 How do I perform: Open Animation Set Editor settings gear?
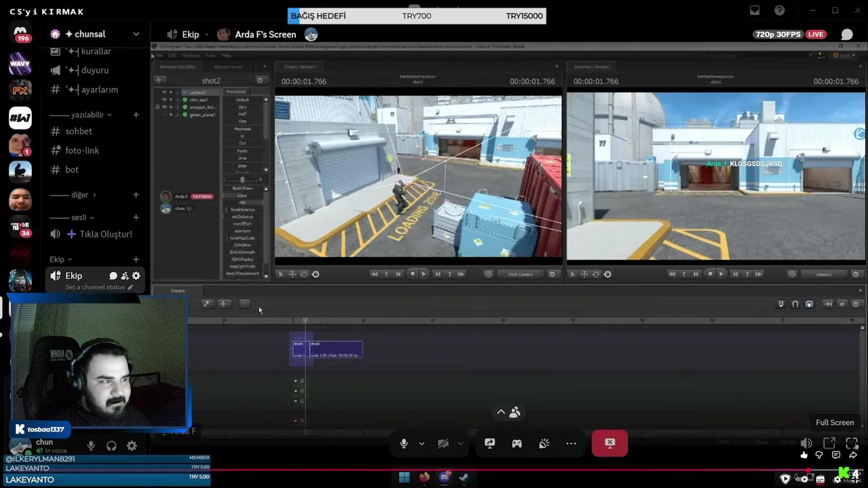pos(259,80)
